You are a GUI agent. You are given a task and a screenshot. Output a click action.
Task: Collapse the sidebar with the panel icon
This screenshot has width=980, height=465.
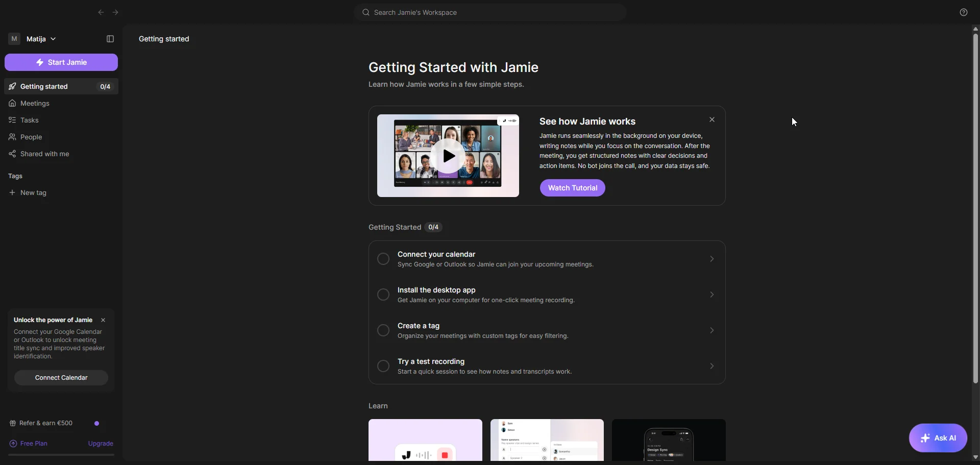click(110, 39)
